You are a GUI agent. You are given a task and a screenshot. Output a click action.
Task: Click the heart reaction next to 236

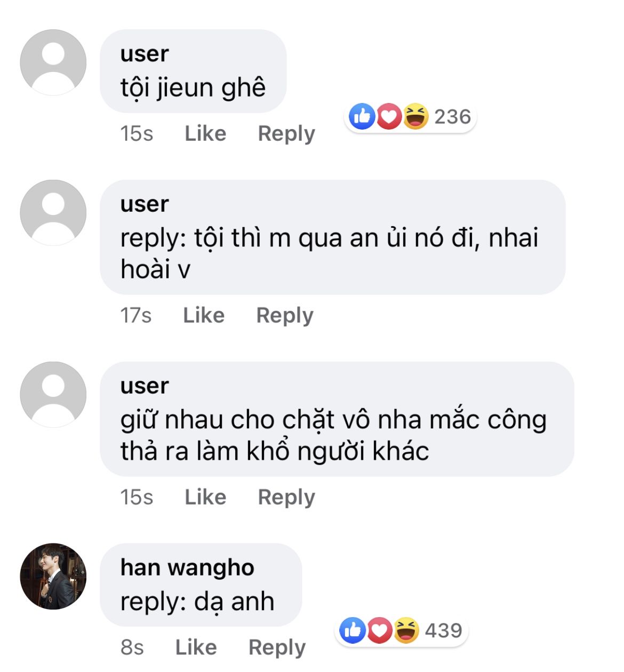(x=389, y=116)
